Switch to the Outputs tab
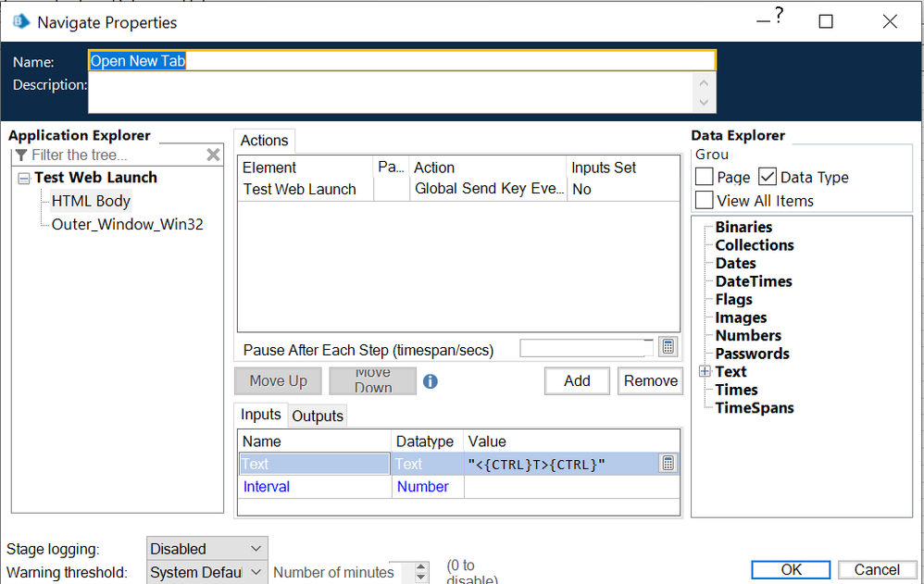Image resolution: width=924 pixels, height=584 pixels. pos(317,416)
